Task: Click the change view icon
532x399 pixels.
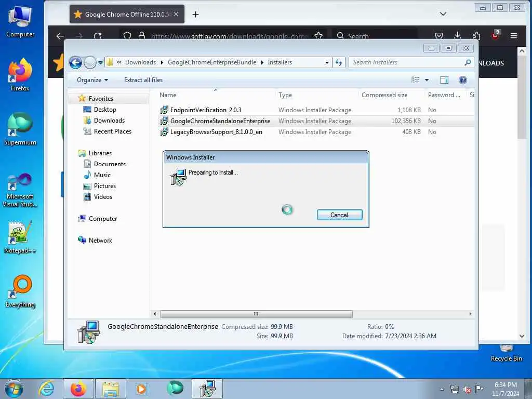Action: point(415,80)
